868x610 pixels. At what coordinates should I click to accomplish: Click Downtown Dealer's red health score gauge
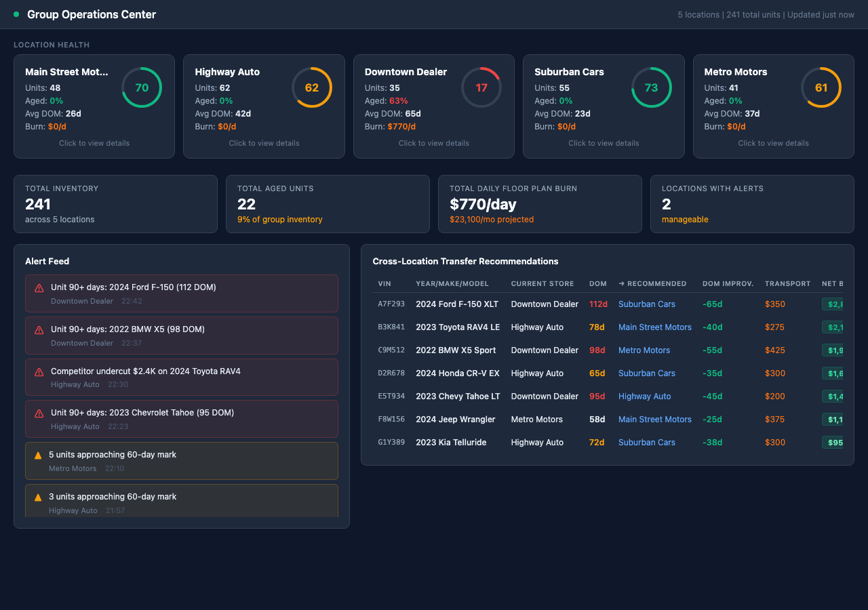click(x=481, y=87)
